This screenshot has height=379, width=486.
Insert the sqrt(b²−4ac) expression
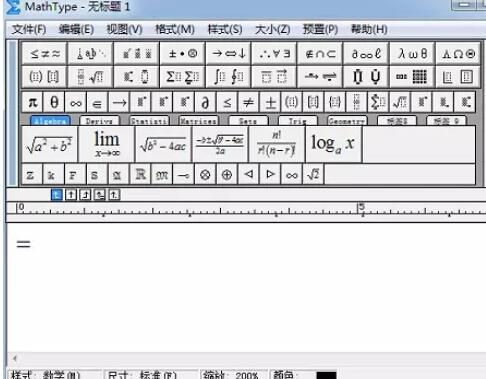click(163, 144)
